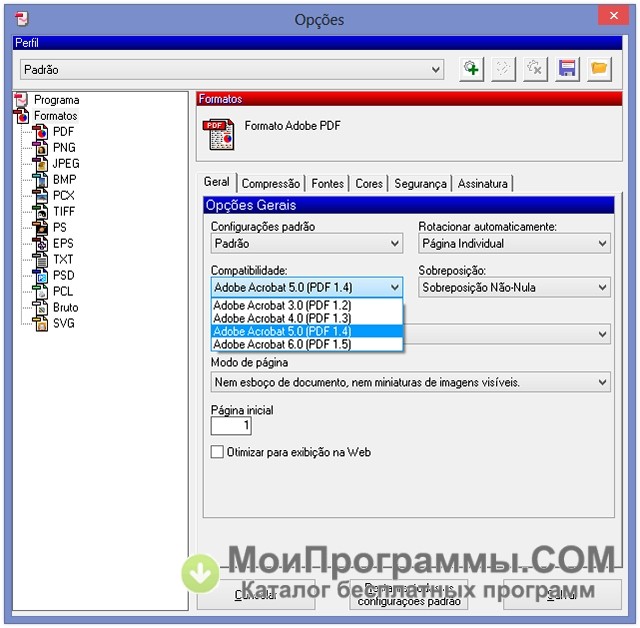Switch to the Fontes tab

(x=327, y=184)
